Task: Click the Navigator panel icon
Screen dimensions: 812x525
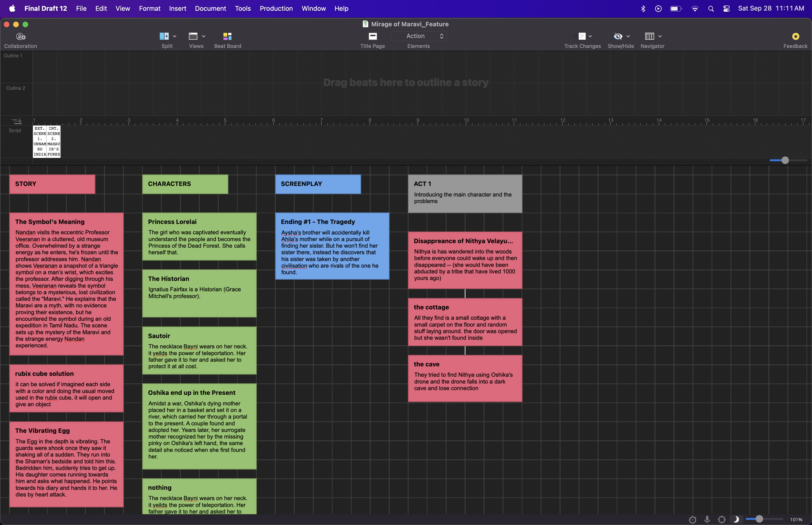Action: coord(649,36)
